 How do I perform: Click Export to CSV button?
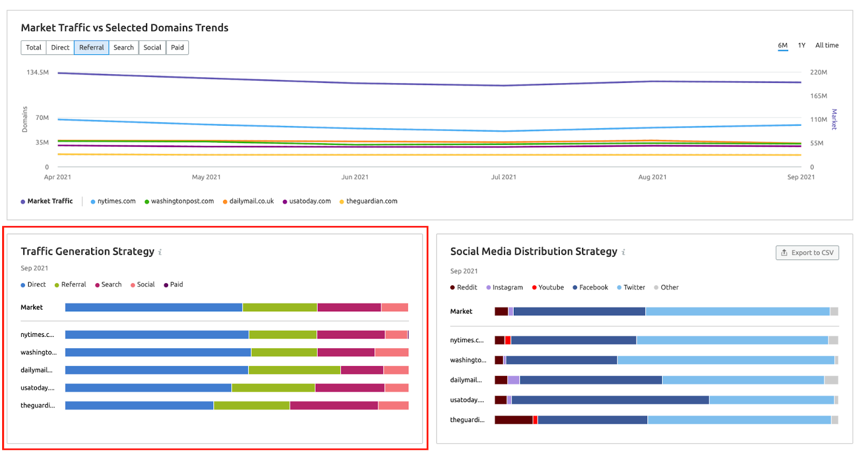click(x=807, y=253)
